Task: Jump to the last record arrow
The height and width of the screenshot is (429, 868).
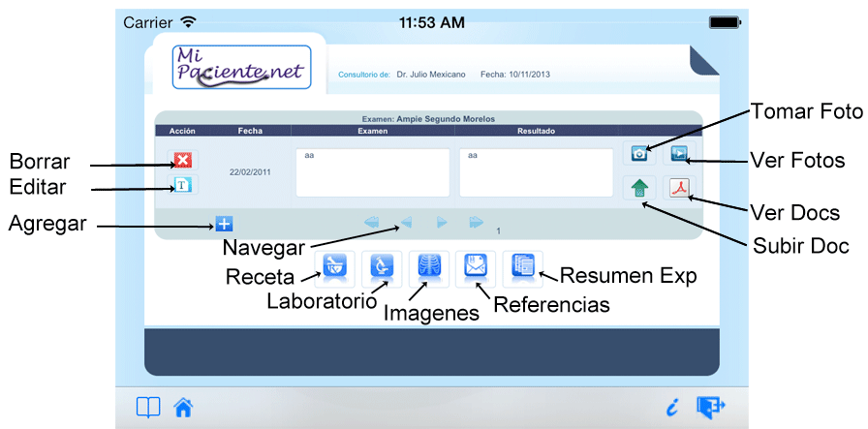Action: click(x=477, y=223)
